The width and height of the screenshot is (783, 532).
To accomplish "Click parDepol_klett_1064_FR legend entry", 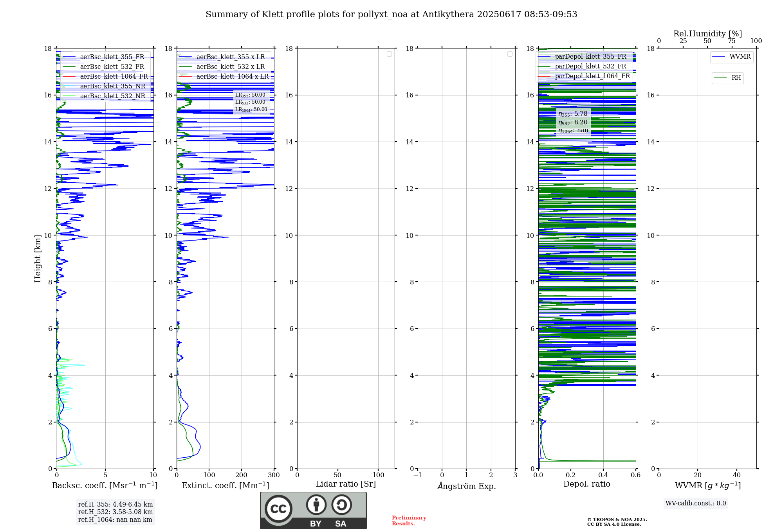I will (x=584, y=76).
